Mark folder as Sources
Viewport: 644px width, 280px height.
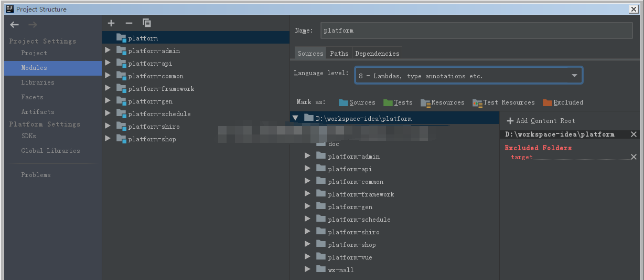click(357, 102)
